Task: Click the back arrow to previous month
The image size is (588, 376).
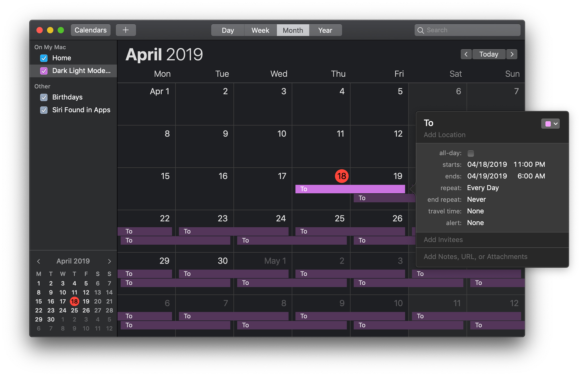Action: [465, 54]
